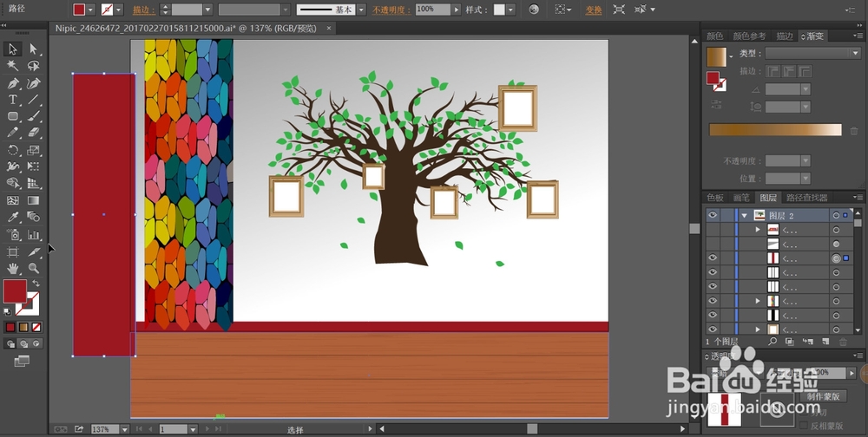Select the Hand tool
The width and height of the screenshot is (868, 437).
pyautogui.click(x=13, y=268)
